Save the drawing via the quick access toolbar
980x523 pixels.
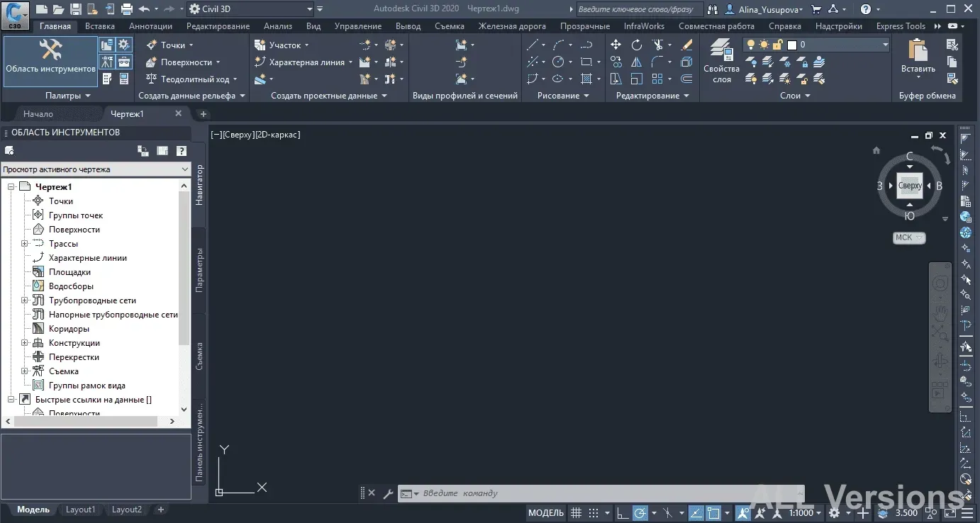click(x=76, y=9)
